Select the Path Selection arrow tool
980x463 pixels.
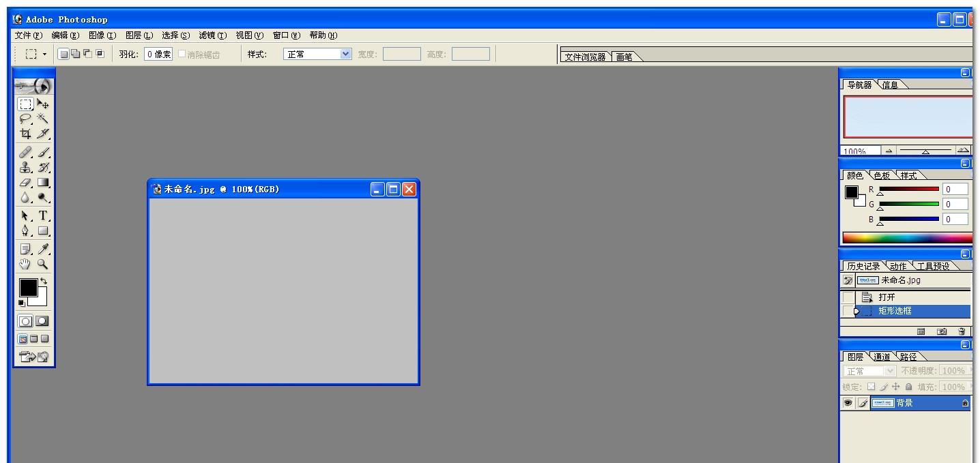pyautogui.click(x=25, y=215)
